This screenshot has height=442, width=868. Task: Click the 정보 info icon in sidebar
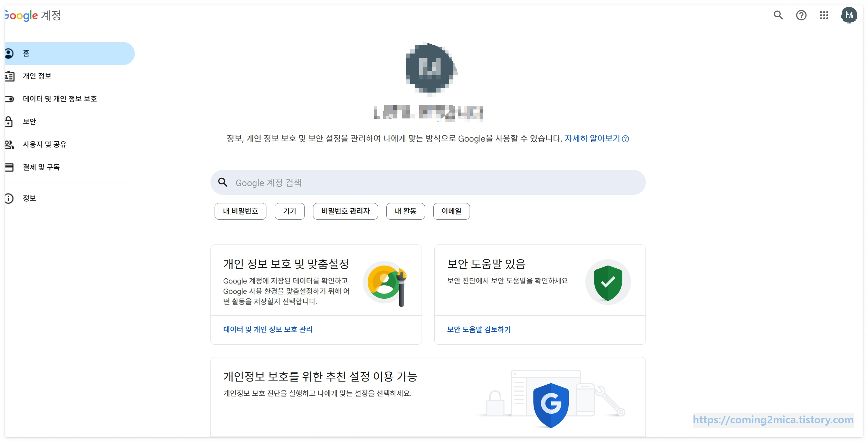[9, 198]
